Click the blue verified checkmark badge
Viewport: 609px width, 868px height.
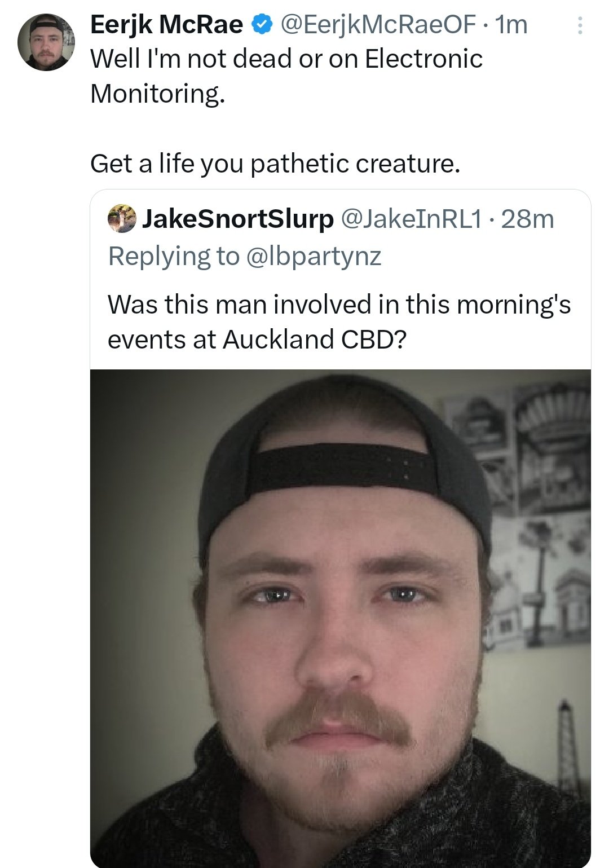coord(261,24)
